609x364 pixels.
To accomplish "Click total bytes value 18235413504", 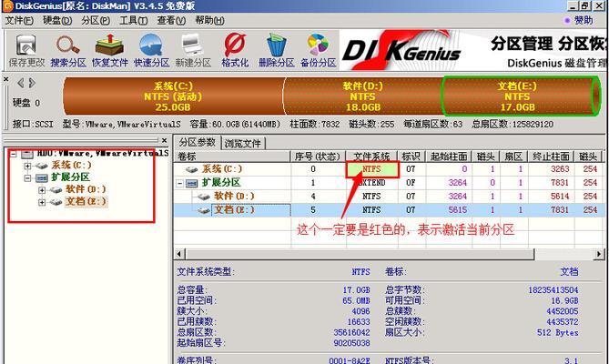I will 553,290.
